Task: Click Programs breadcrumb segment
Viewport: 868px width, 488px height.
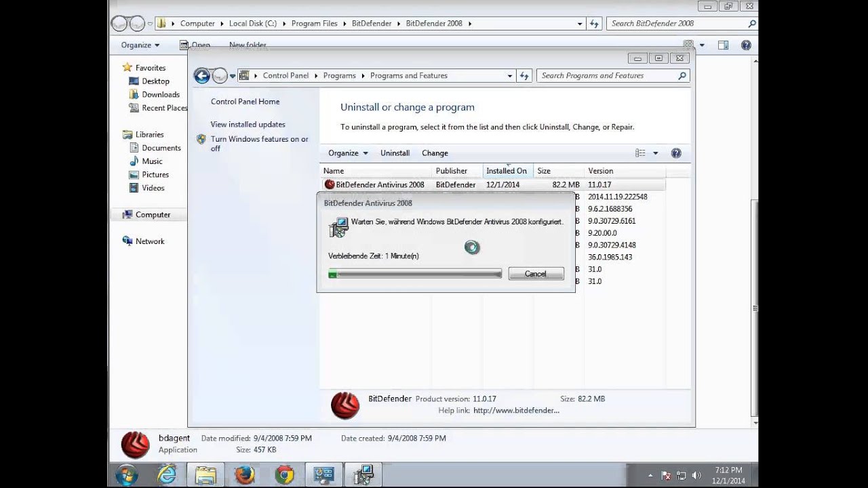Action: click(x=339, y=76)
